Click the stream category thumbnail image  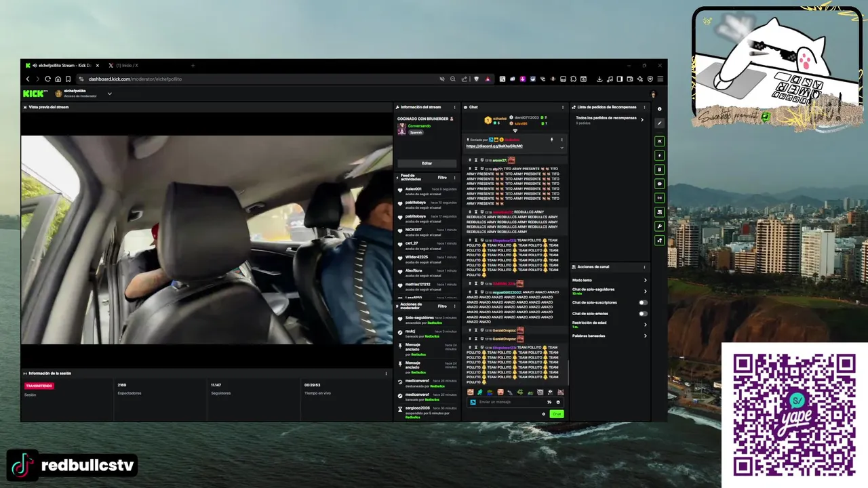pos(401,129)
